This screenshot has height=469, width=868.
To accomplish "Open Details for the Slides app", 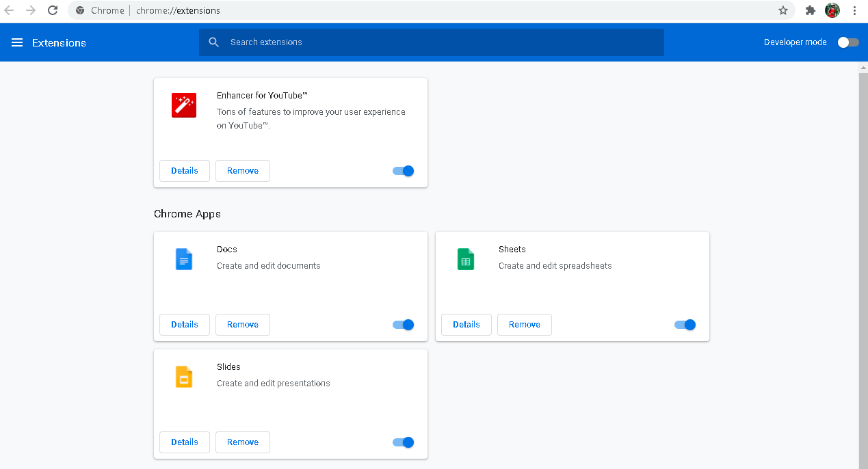I will [x=185, y=442].
